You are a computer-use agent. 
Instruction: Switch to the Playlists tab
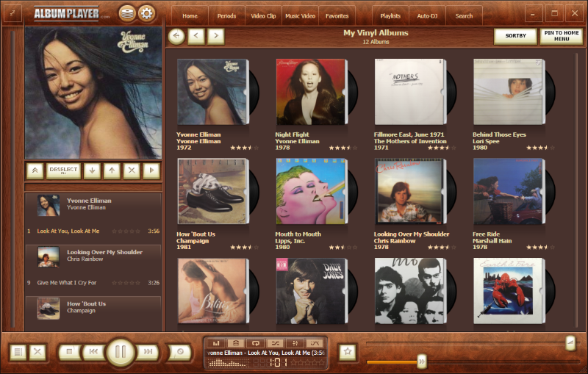(x=390, y=15)
